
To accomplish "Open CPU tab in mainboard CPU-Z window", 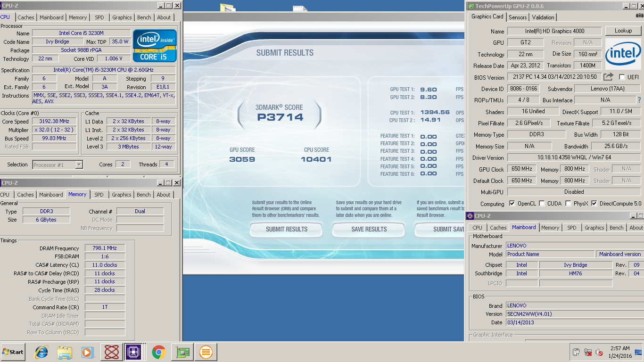I will (x=478, y=228).
